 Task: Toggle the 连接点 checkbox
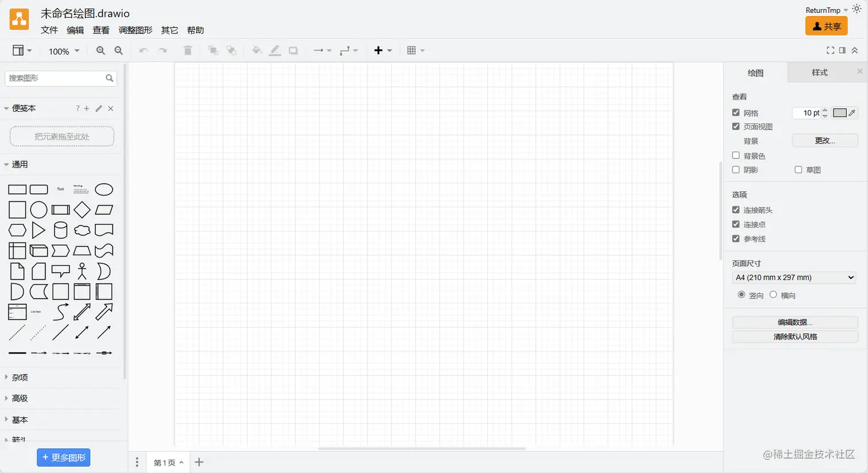(736, 224)
